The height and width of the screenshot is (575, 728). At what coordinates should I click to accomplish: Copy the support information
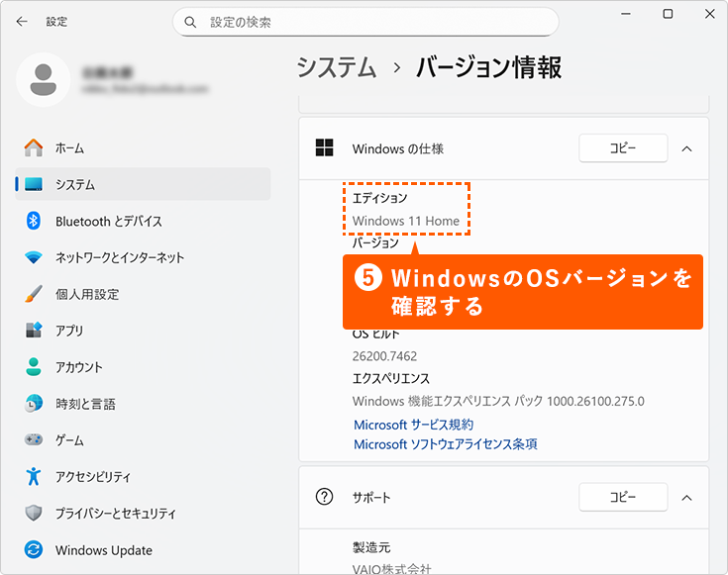coord(622,497)
